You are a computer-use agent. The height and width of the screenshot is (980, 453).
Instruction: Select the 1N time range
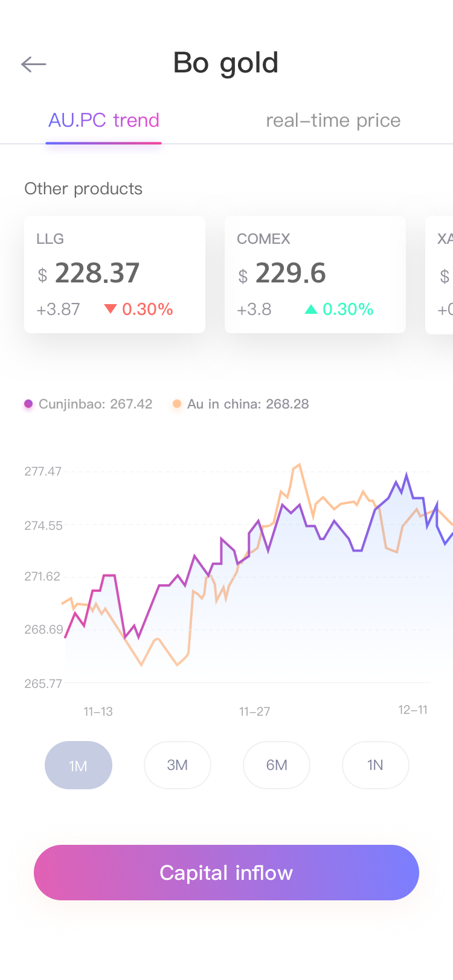376,765
